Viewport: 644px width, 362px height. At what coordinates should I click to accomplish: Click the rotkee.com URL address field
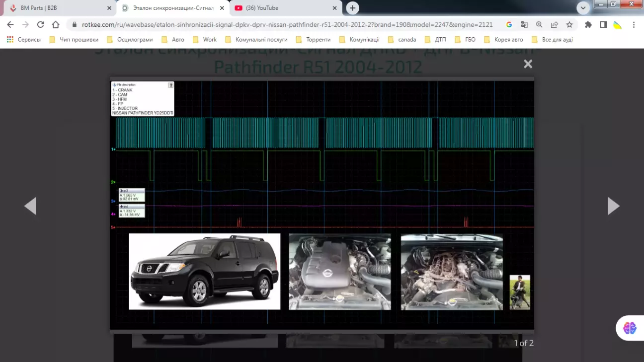pos(287,24)
